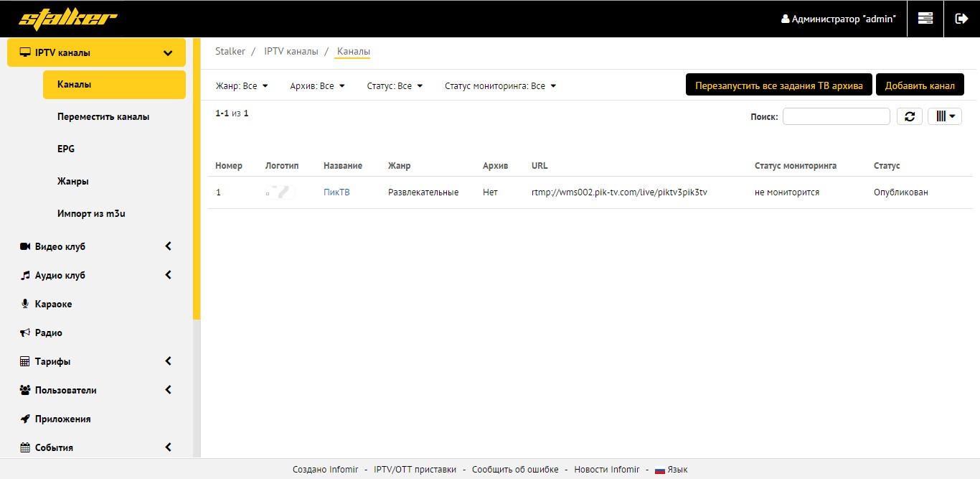Click the Аудио клуб music note icon

[x=25, y=275]
